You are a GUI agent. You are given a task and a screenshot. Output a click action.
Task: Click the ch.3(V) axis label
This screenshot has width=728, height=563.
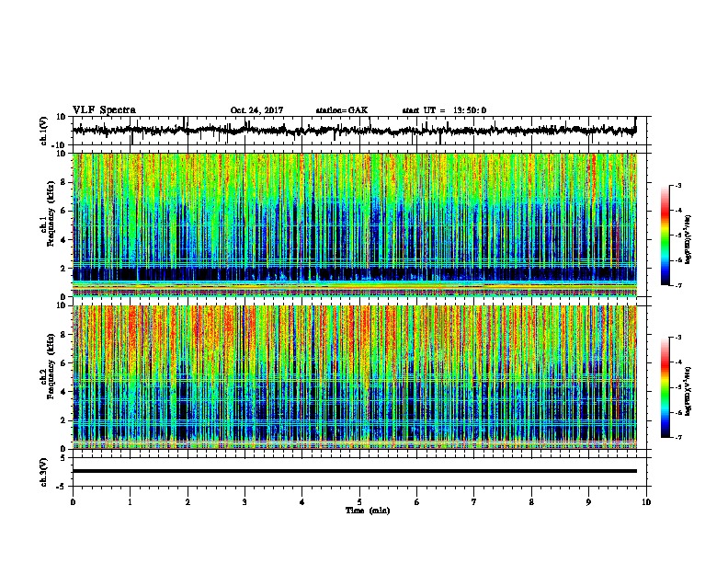[44, 472]
